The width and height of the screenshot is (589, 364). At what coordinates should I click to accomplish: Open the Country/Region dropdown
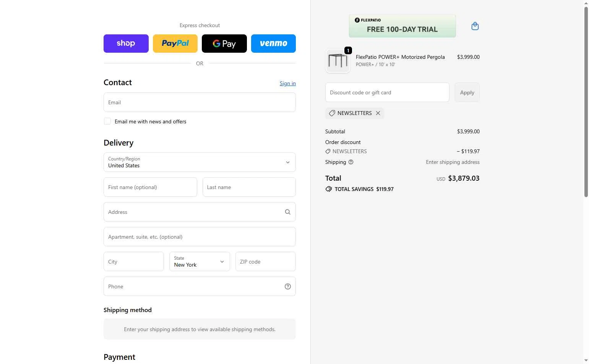[200, 162]
